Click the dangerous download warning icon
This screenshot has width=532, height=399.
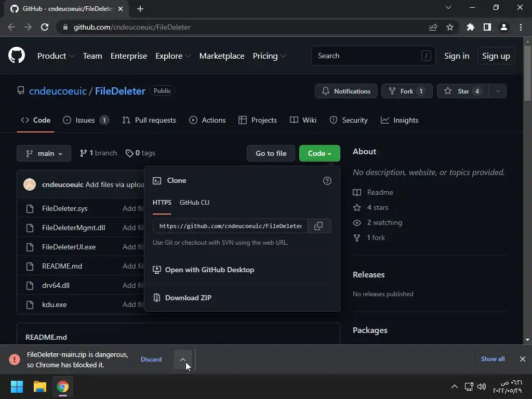coord(15,360)
